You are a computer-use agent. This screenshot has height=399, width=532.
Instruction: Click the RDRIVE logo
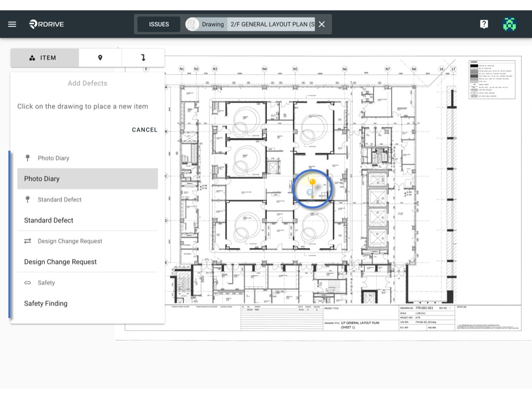pos(46,24)
